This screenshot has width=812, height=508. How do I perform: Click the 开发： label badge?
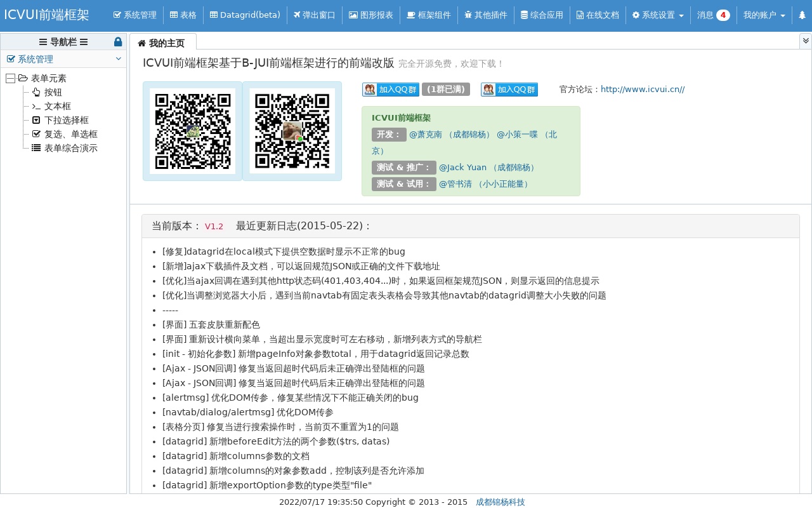[x=389, y=135]
